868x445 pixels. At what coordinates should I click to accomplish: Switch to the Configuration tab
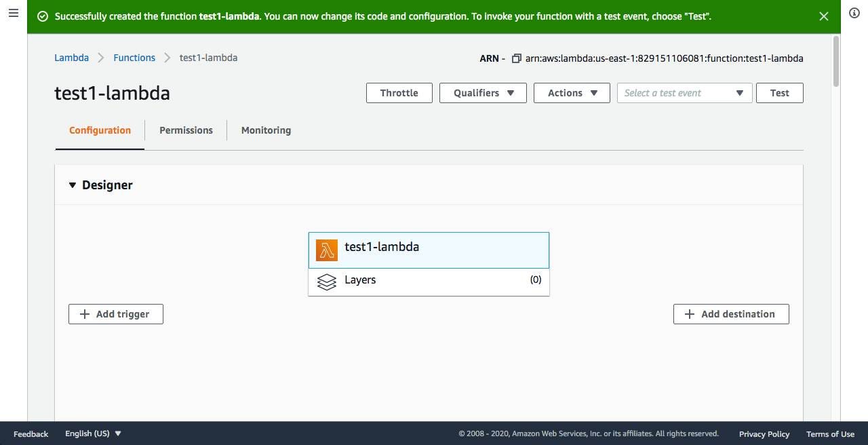pyautogui.click(x=100, y=130)
